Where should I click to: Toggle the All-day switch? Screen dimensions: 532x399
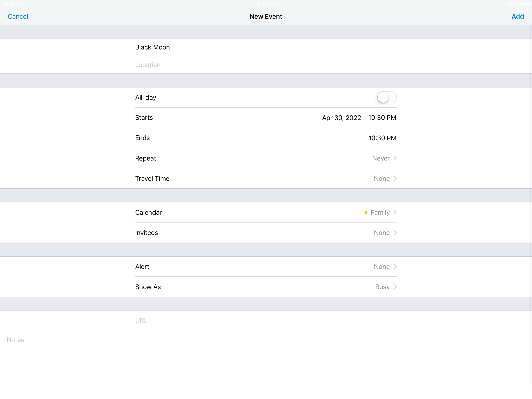coord(387,97)
